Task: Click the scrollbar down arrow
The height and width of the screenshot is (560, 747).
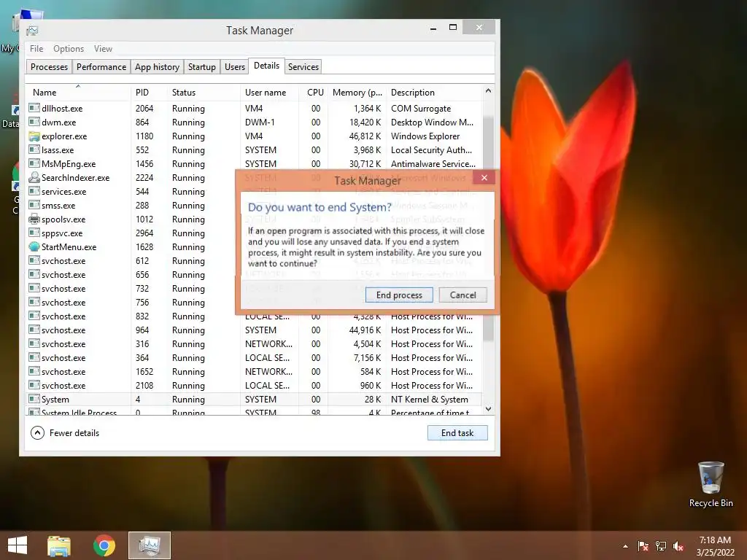Action: pos(488,408)
